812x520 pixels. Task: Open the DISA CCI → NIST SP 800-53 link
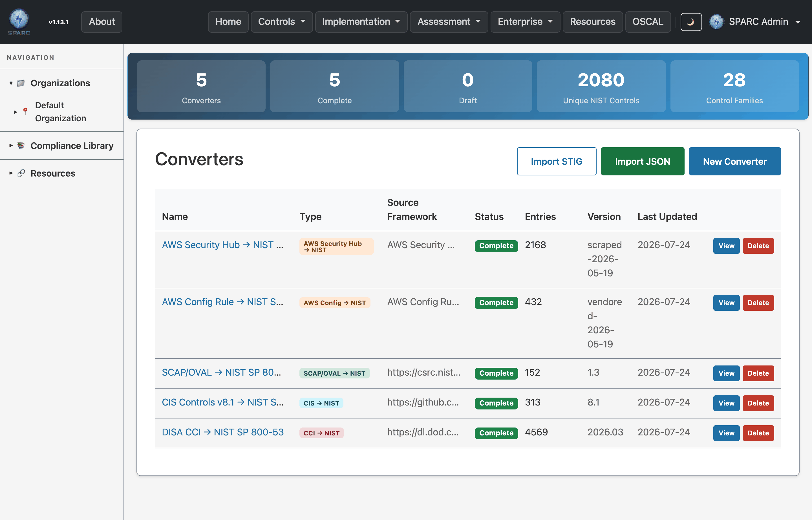pyautogui.click(x=223, y=432)
